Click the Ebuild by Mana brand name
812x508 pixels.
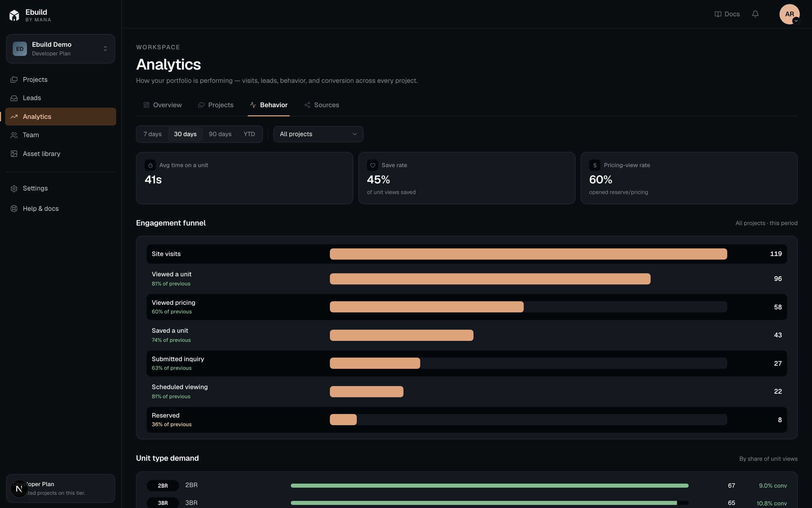(38, 16)
